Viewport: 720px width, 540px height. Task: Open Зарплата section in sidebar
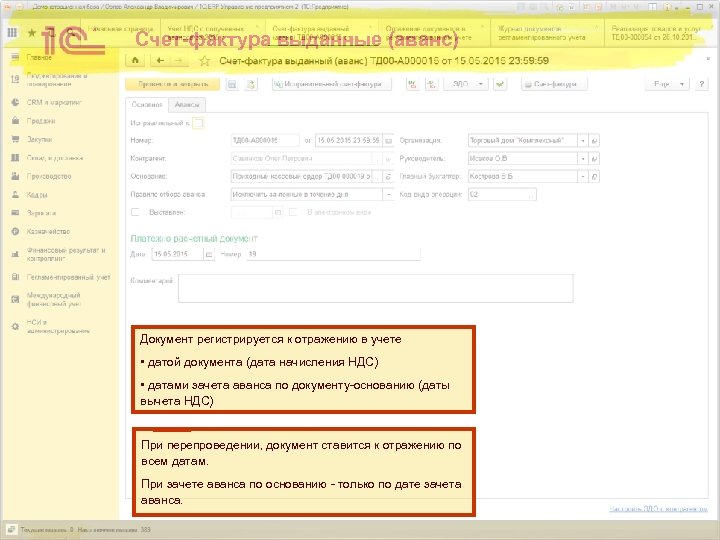(x=41, y=213)
